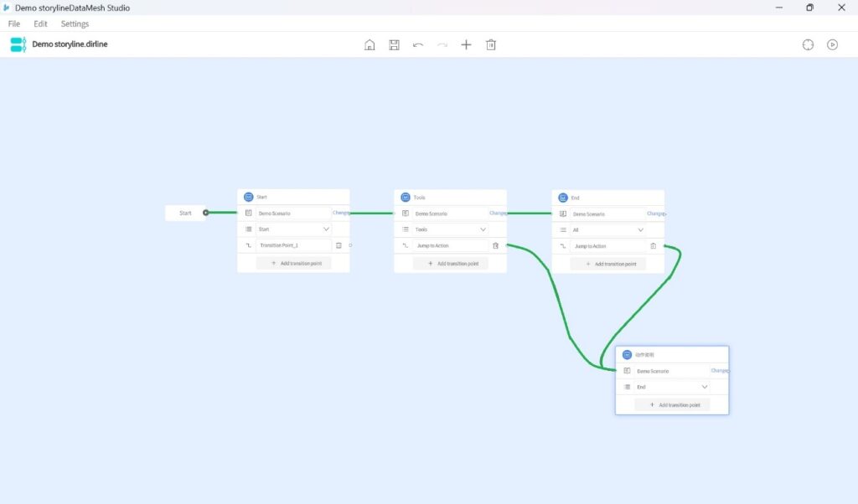The height and width of the screenshot is (504, 858).
Task: Select the Start entry block on canvas
Action: pos(185,213)
